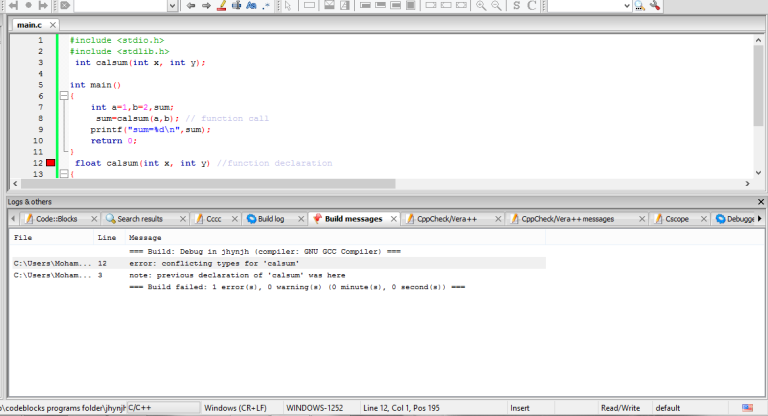768x416 pixels.
Task: Toggle the S source-view toolbar button
Action: (x=516, y=6)
